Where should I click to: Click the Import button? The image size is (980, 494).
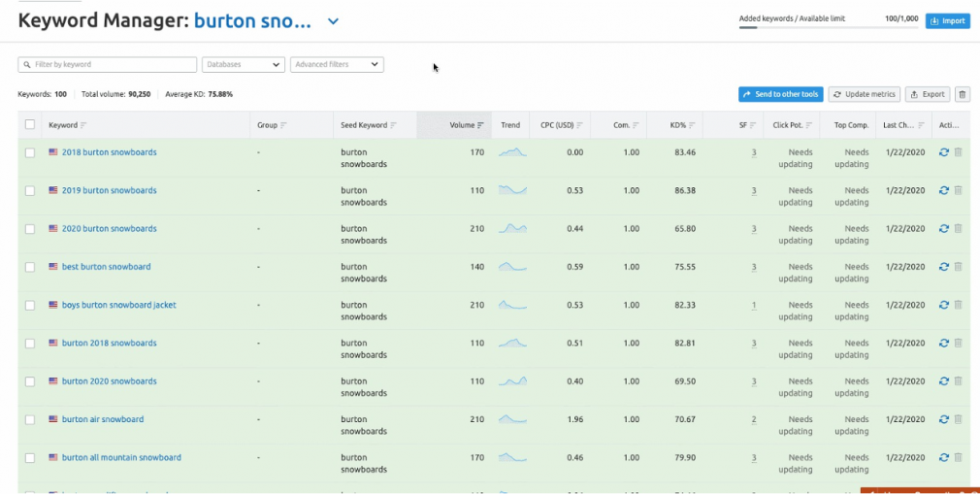point(948,21)
